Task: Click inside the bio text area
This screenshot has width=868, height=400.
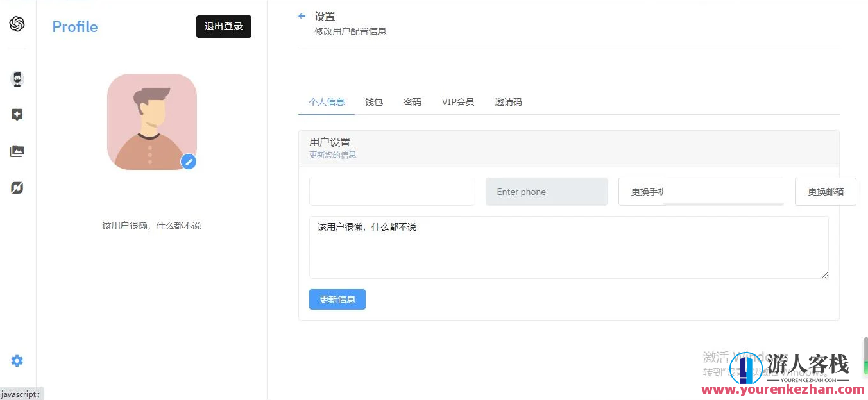Action: coord(568,247)
